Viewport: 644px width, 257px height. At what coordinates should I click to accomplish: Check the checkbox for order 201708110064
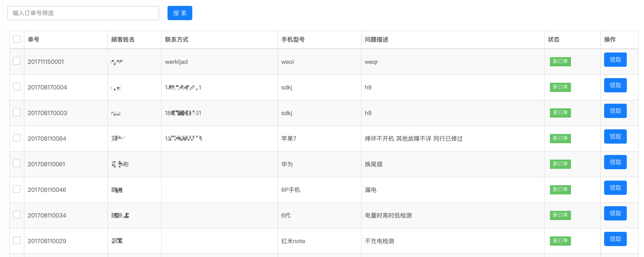point(17,138)
